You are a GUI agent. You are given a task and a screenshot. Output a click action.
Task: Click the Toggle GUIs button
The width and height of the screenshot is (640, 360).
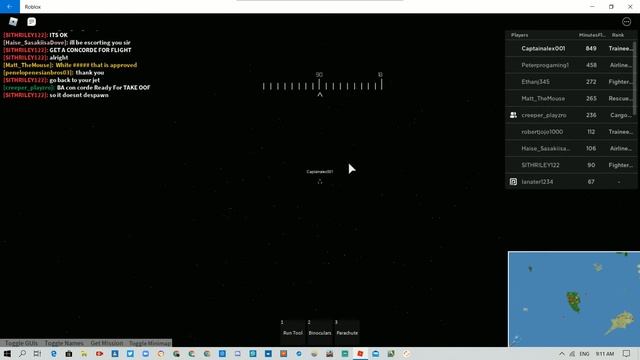[x=21, y=343]
